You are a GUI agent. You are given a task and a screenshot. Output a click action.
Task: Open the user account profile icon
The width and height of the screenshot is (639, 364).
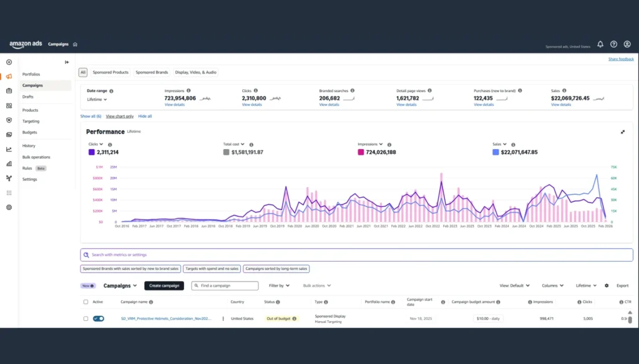point(627,44)
